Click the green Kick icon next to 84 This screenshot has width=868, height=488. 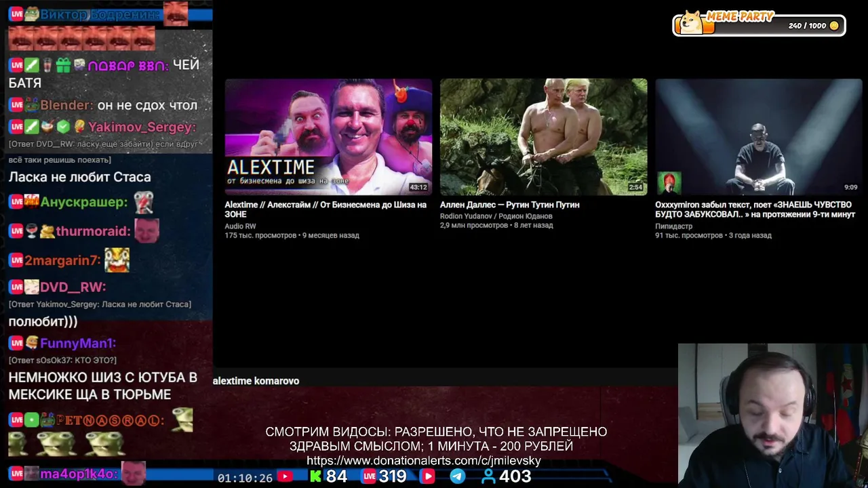pos(316,476)
